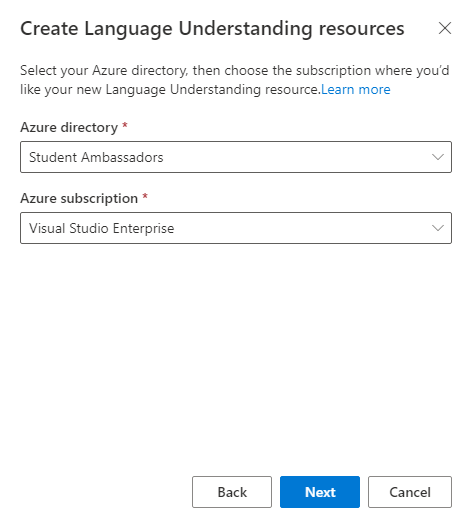Close the Create Language Understanding resources dialog

445,28
